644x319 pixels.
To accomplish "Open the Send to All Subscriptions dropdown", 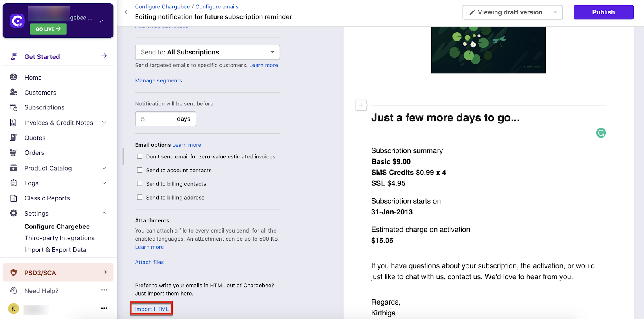I will 207,52.
